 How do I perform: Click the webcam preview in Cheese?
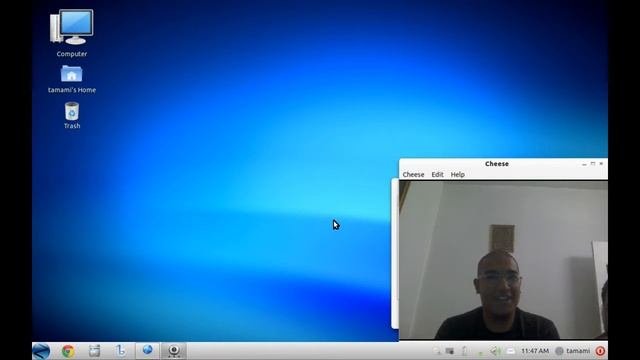[503, 260]
